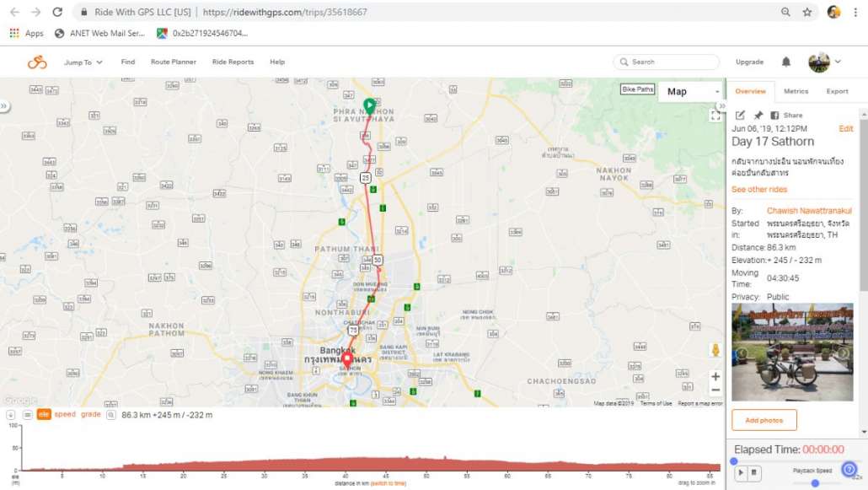Image resolution: width=868 pixels, height=490 pixels.
Task: Toggle the speed graph line
Action: [65, 414]
